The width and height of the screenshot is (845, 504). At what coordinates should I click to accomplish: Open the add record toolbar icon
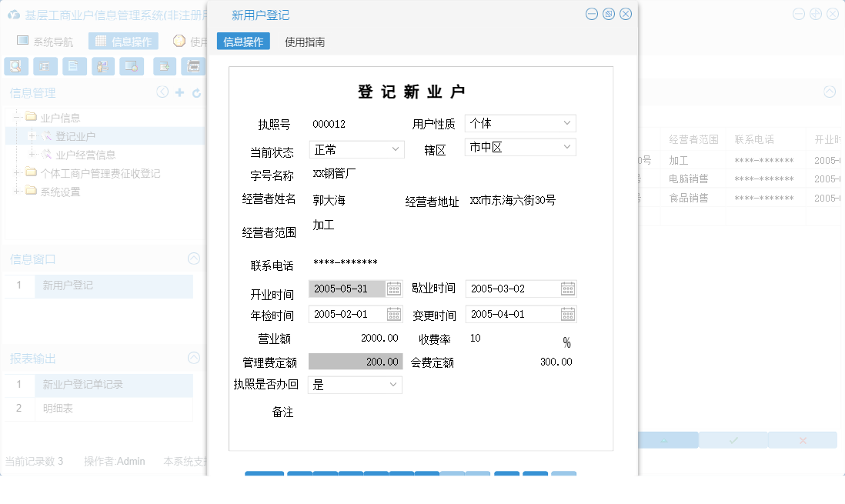[x=164, y=66]
